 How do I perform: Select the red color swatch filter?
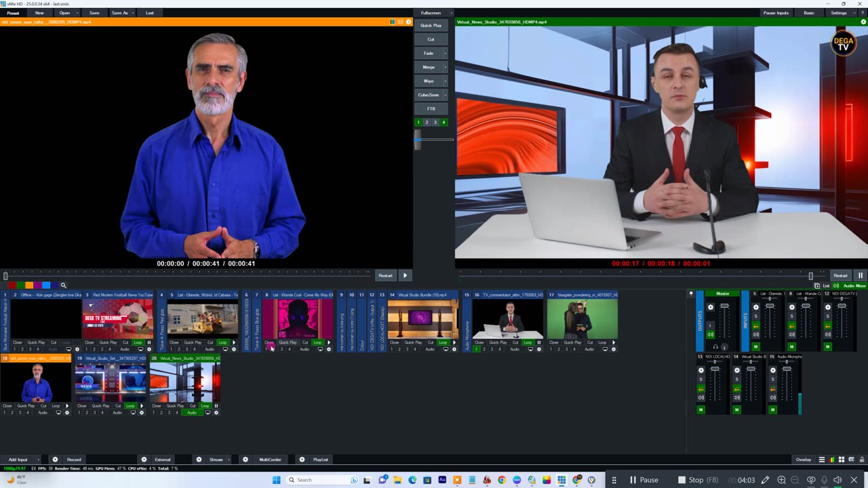12,285
